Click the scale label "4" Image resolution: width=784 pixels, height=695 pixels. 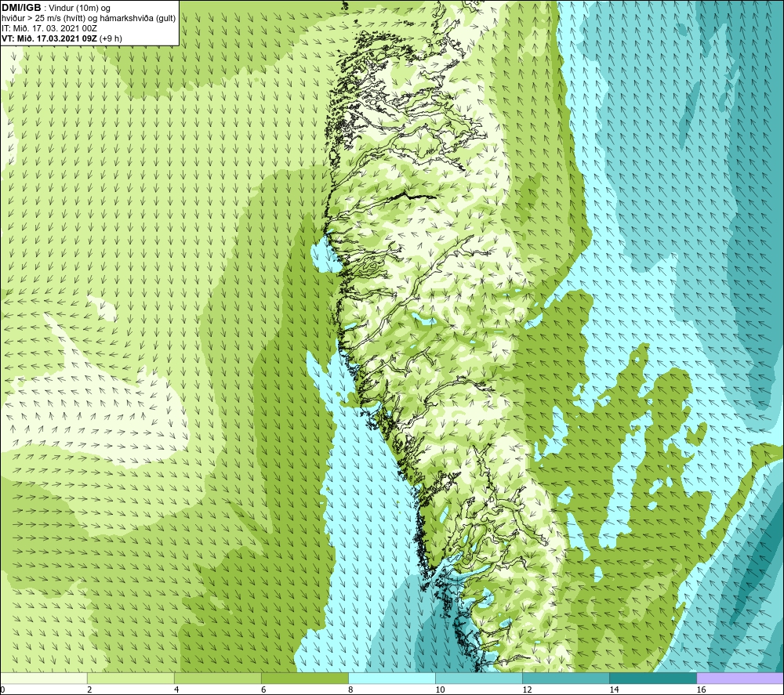point(176,690)
